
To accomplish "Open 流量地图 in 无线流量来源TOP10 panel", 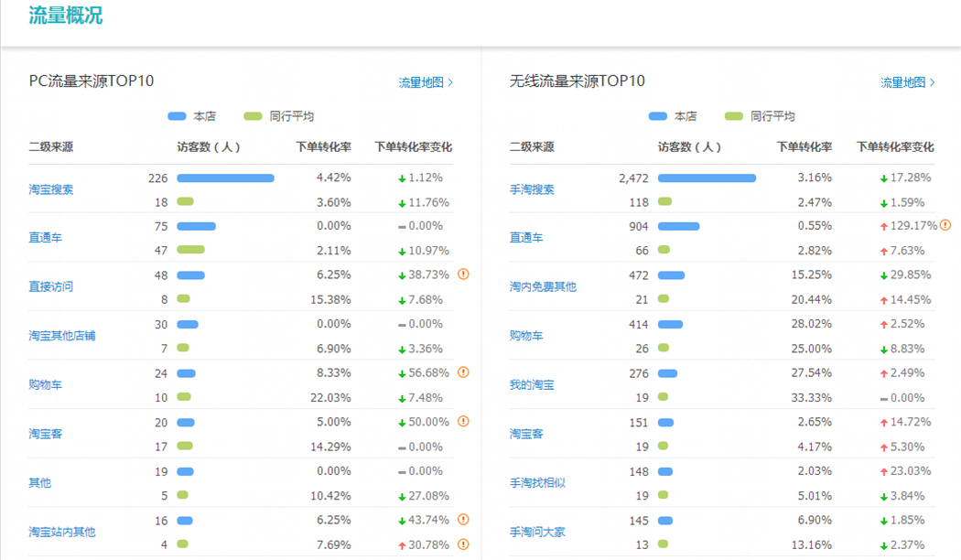I will [907, 82].
